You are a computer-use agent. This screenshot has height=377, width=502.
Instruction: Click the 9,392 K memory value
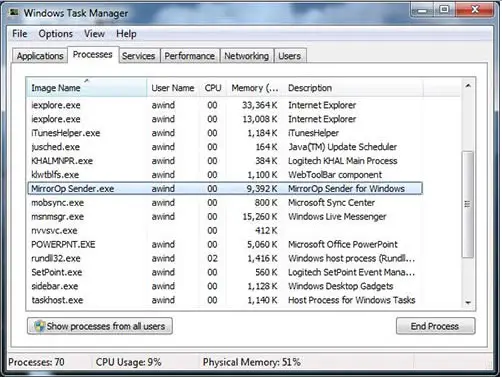(x=262, y=189)
